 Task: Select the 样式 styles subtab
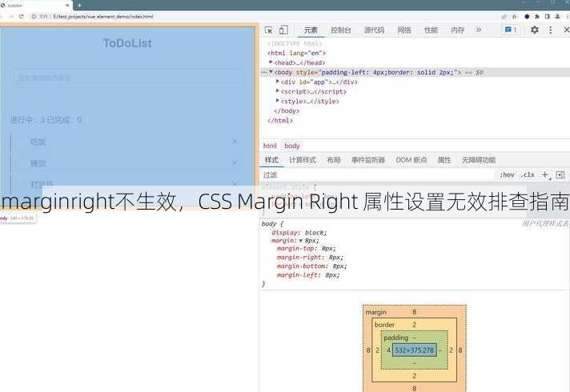pos(271,160)
